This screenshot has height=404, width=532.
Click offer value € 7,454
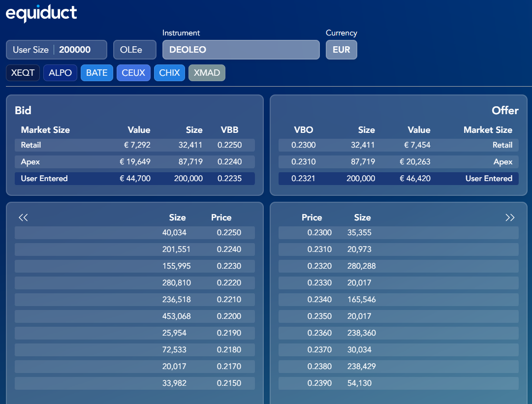[x=417, y=145]
